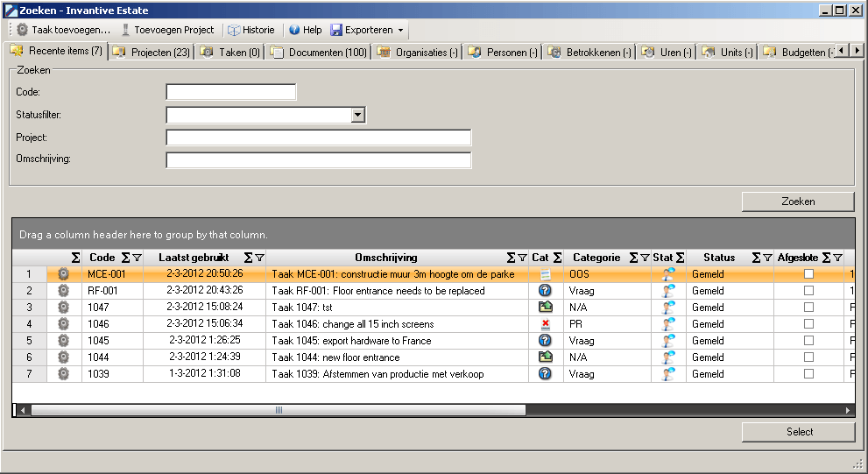Open filter on the Omschrijving column

[x=522, y=258]
